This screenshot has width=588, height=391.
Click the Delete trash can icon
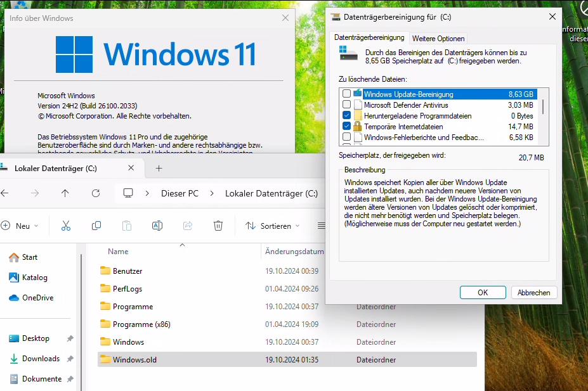218,226
